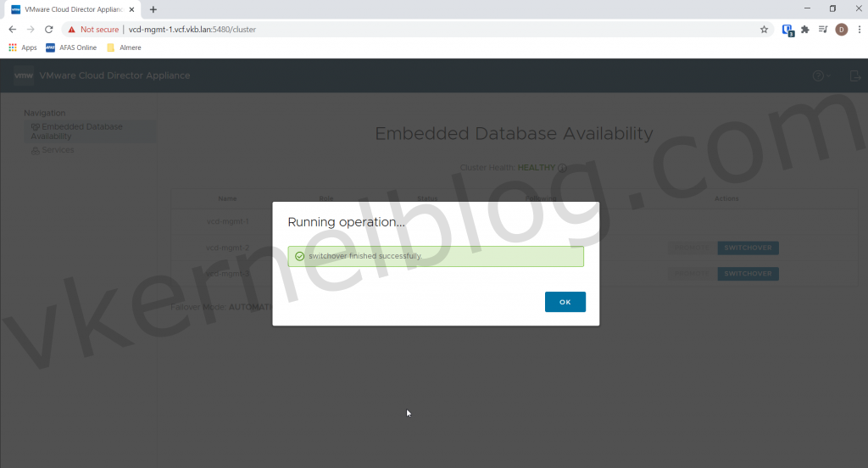The height and width of the screenshot is (468, 868).
Task: Click the blue extension icon with badge
Action: point(787,30)
